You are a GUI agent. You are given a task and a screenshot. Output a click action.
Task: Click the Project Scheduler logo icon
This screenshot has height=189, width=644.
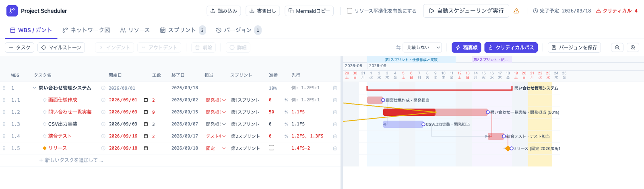coord(12,11)
